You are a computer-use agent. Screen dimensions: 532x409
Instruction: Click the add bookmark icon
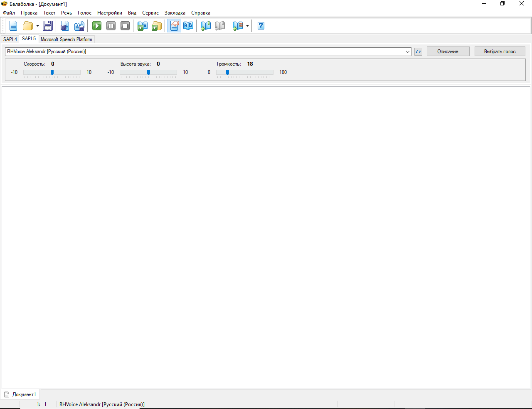point(206,26)
